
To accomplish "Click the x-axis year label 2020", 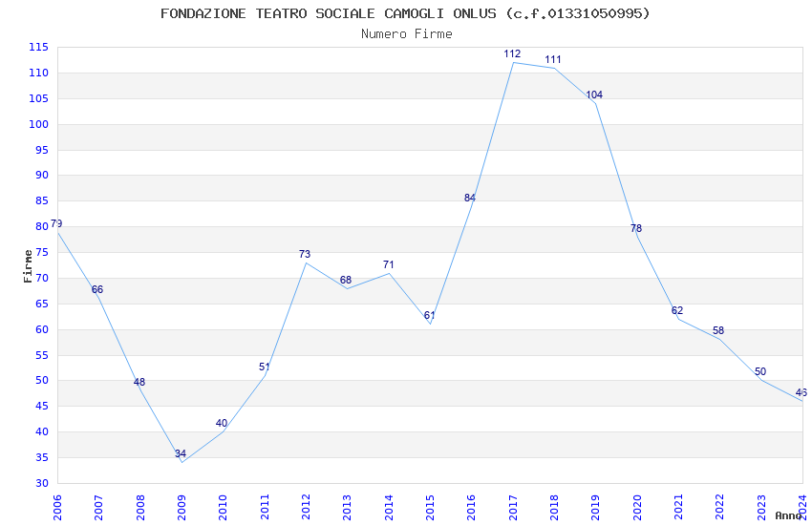I will (637, 507).
